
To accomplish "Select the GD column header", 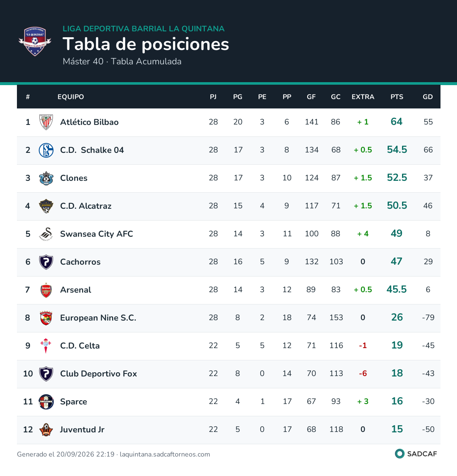I will (427, 97).
